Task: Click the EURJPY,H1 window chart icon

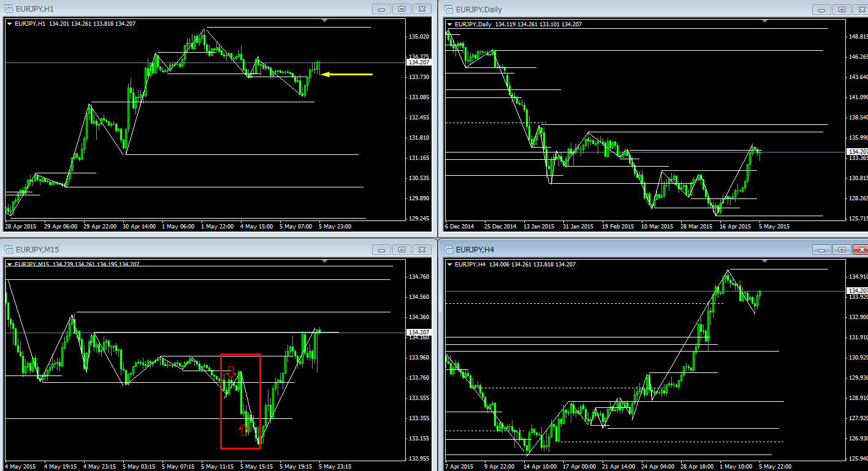Action: pyautogui.click(x=9, y=9)
